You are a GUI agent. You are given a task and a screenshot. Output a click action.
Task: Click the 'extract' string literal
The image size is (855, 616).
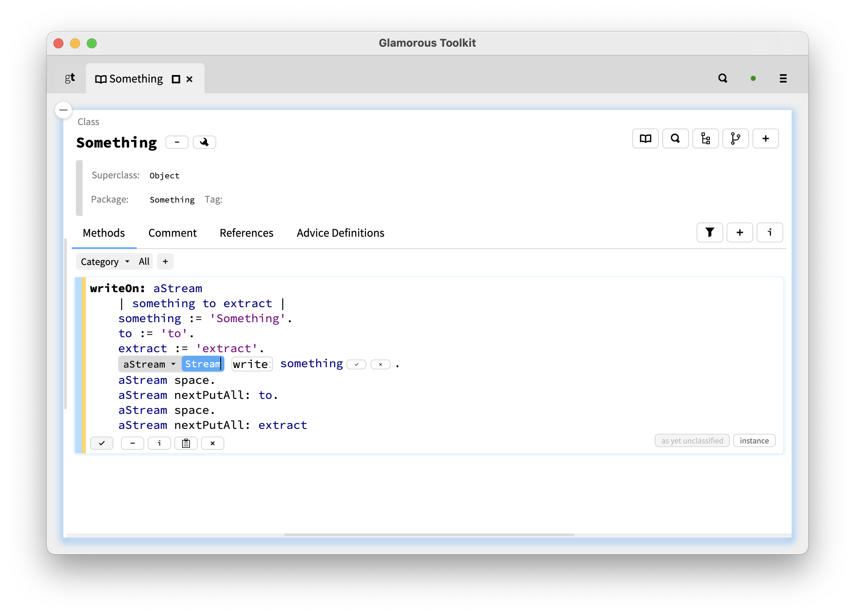point(227,348)
